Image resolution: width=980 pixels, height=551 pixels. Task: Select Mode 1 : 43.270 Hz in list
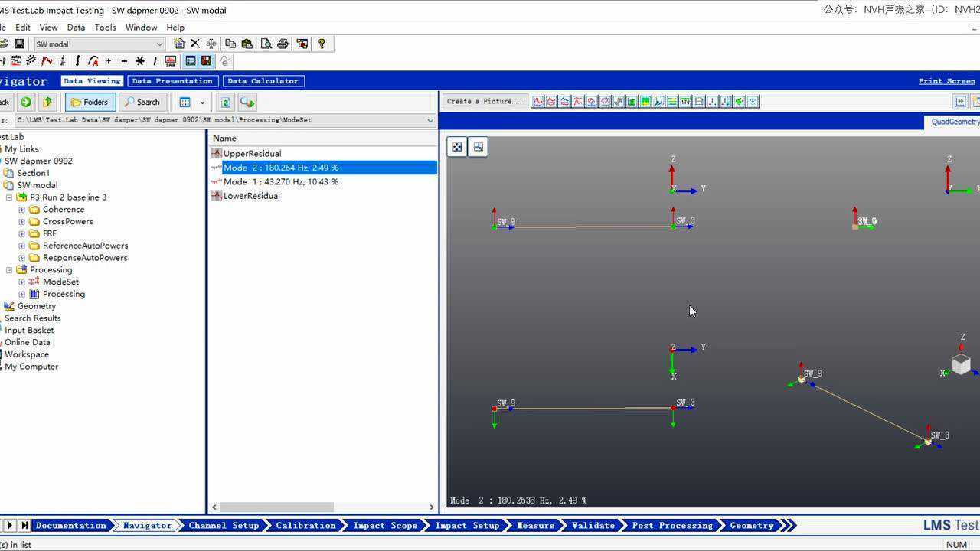pos(280,181)
